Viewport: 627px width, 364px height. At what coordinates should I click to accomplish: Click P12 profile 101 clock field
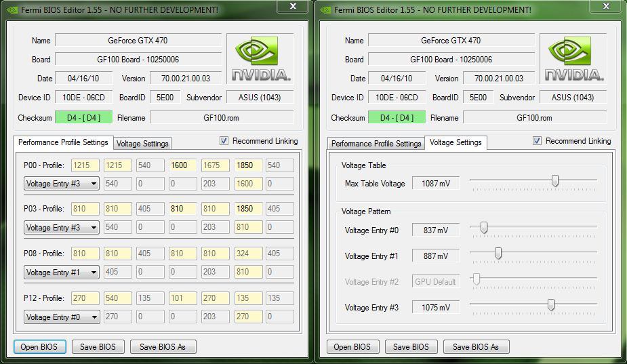[183, 298]
